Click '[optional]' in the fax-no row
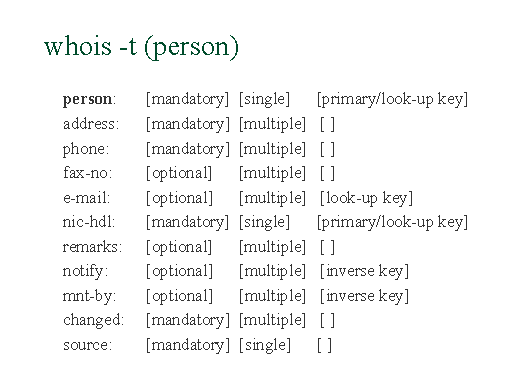This screenshot has width=512, height=384. 179,173
